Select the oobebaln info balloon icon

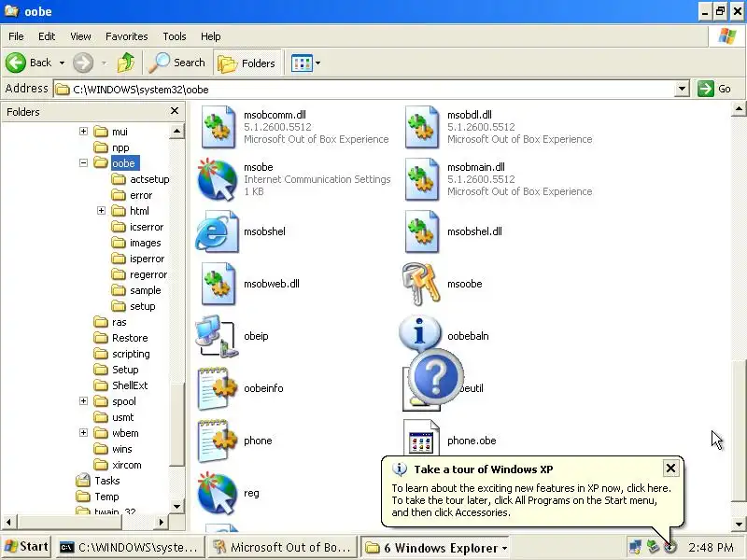419,333
